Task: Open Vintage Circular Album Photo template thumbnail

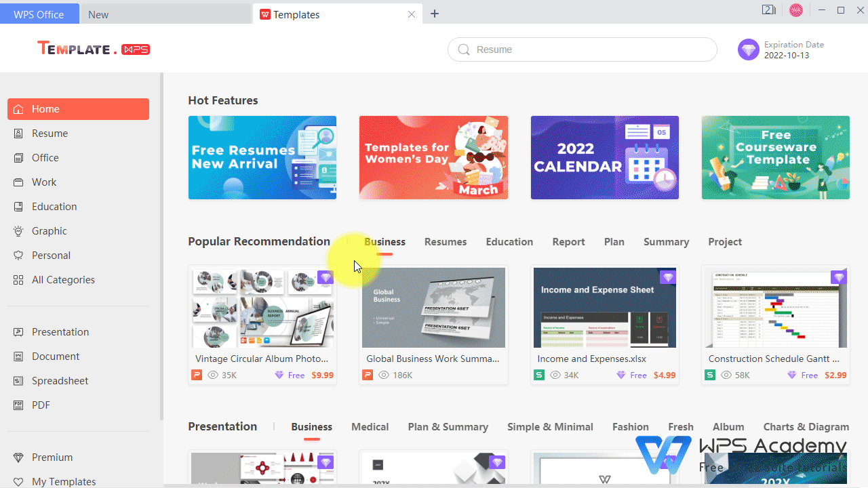Action: coord(262,307)
